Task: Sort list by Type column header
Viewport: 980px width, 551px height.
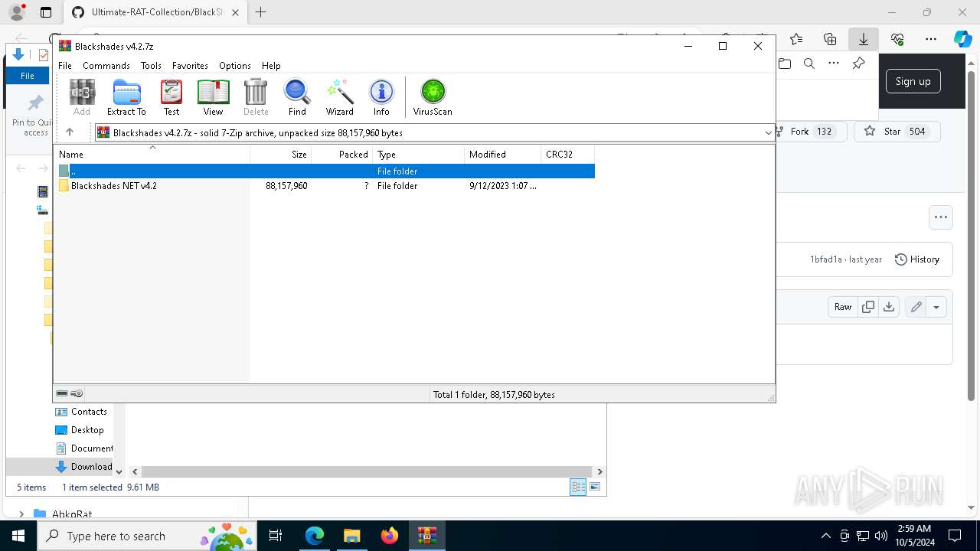Action: click(x=418, y=155)
